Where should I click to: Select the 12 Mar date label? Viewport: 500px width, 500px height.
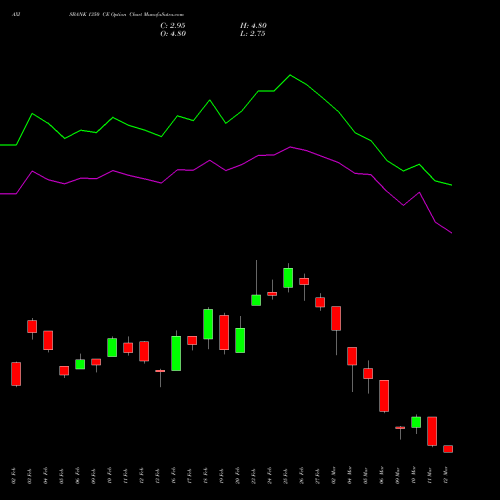[x=446, y=476]
